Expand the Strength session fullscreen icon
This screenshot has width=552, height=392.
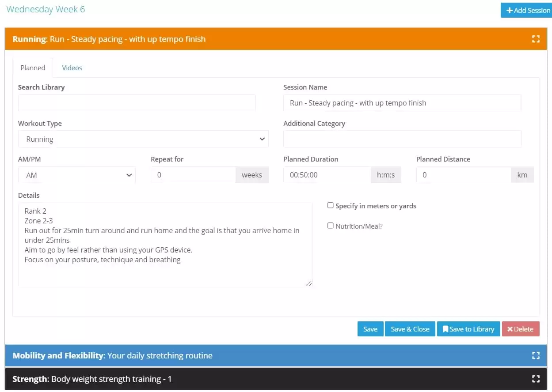[x=536, y=379]
